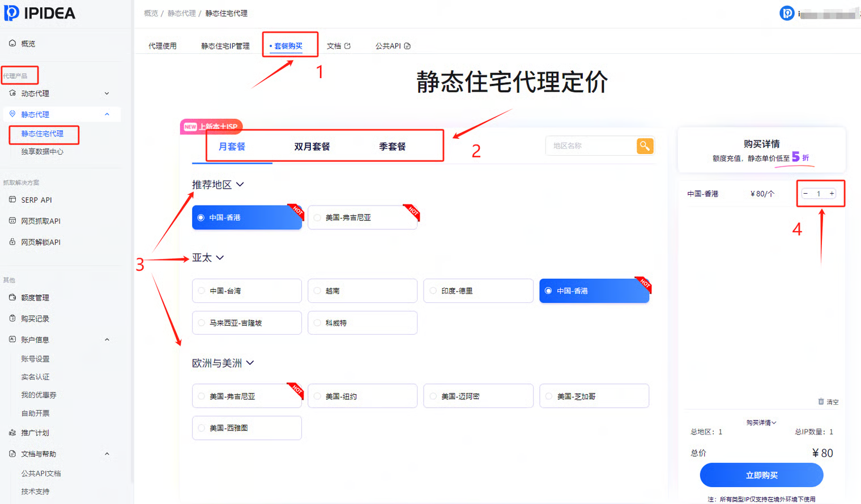Choose the 越南 region option
The width and height of the screenshot is (861, 504).
[x=317, y=291]
